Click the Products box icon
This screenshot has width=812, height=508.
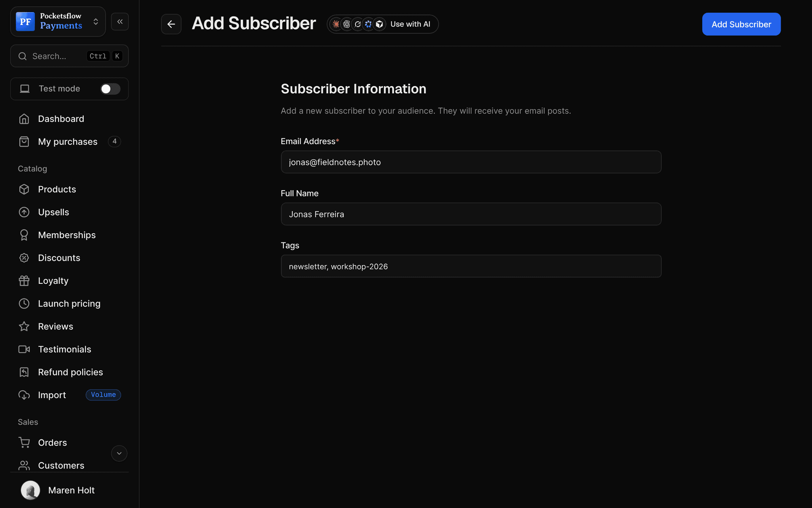[24, 189]
